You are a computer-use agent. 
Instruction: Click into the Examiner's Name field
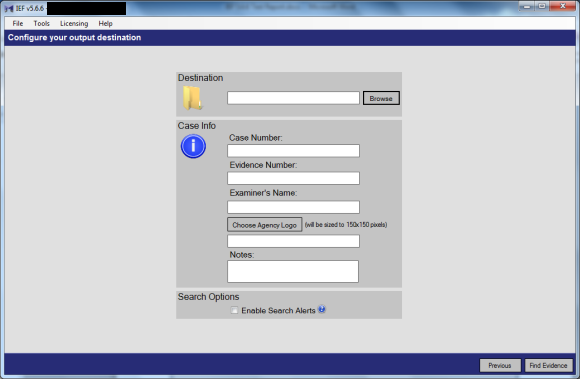[x=293, y=207]
